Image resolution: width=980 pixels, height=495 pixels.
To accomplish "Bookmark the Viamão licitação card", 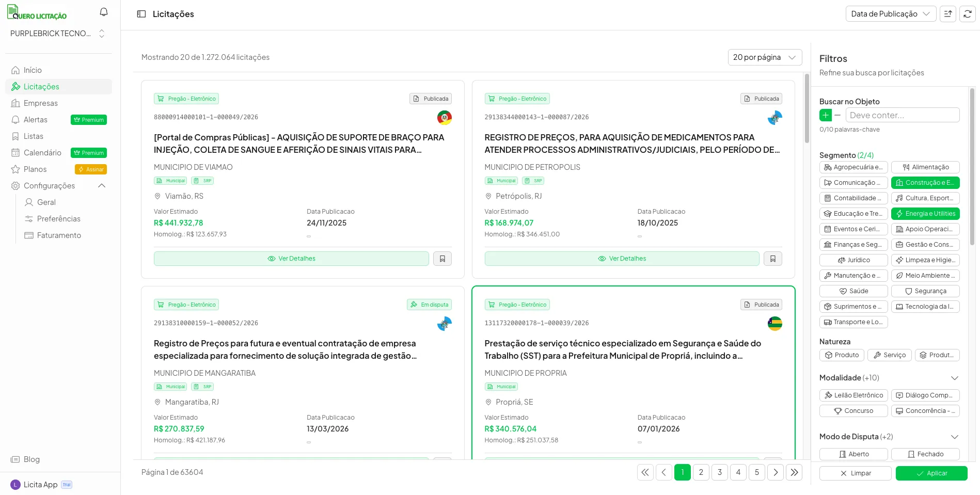I will [442, 259].
